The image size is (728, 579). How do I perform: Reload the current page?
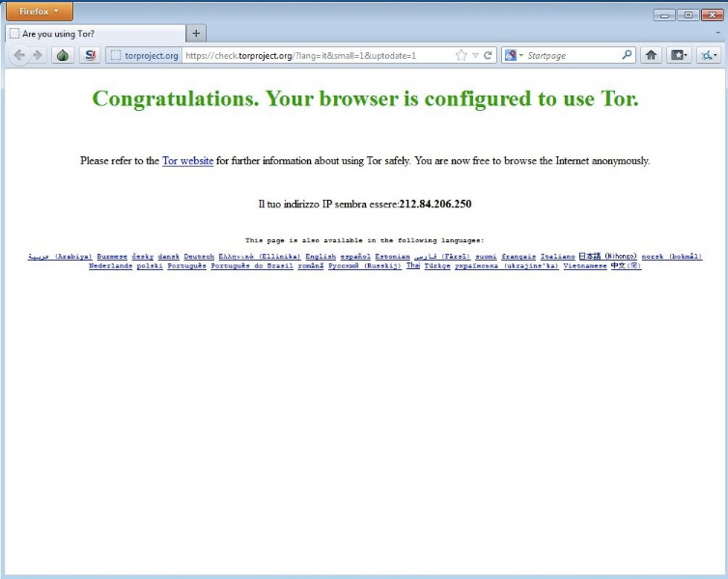[488, 56]
